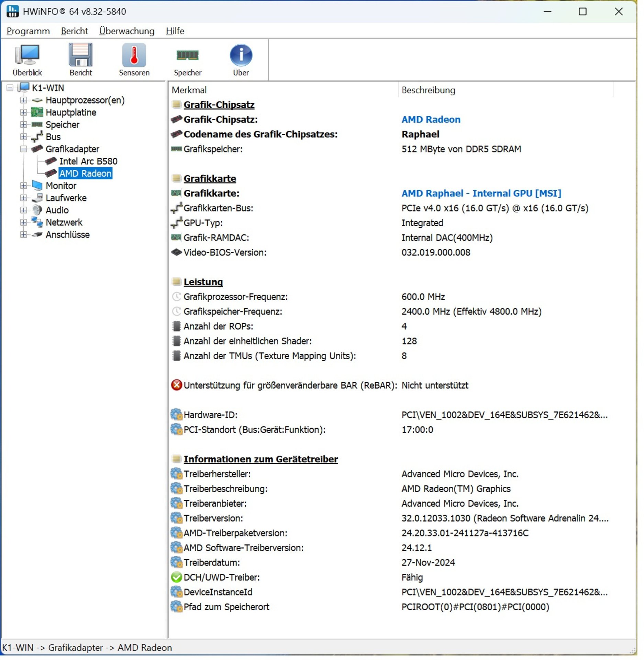Maximize the HWiNFO window
This screenshot has height=660, width=644.
[x=583, y=12]
